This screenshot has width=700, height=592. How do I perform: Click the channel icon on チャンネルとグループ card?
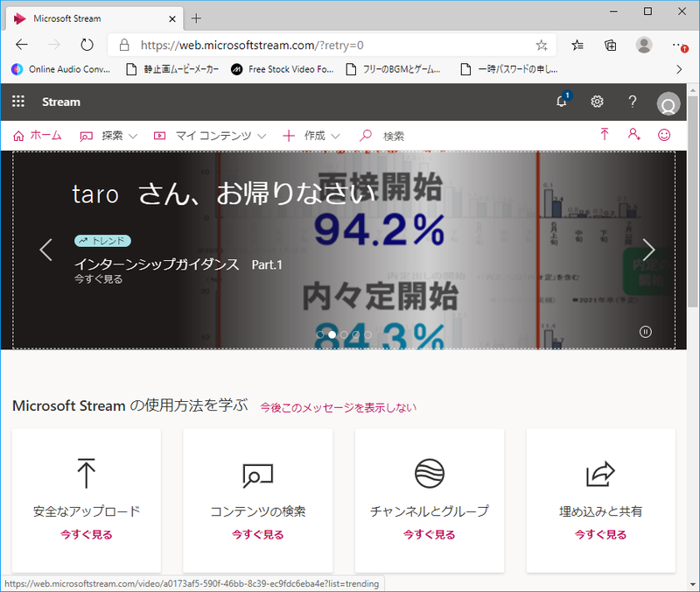pos(430,473)
